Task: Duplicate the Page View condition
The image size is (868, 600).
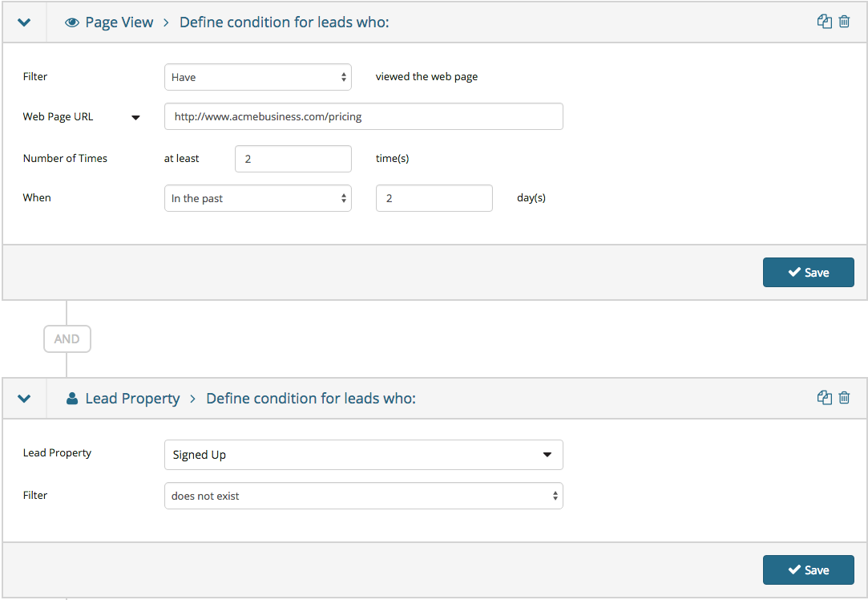Action: click(x=824, y=22)
